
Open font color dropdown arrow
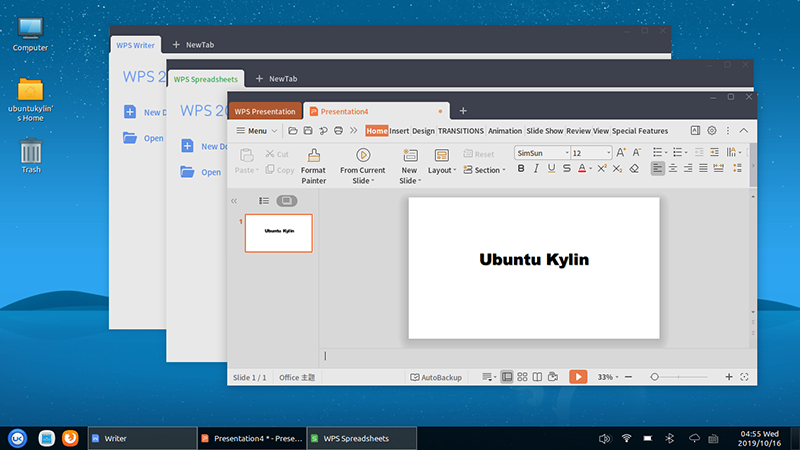[x=590, y=169]
